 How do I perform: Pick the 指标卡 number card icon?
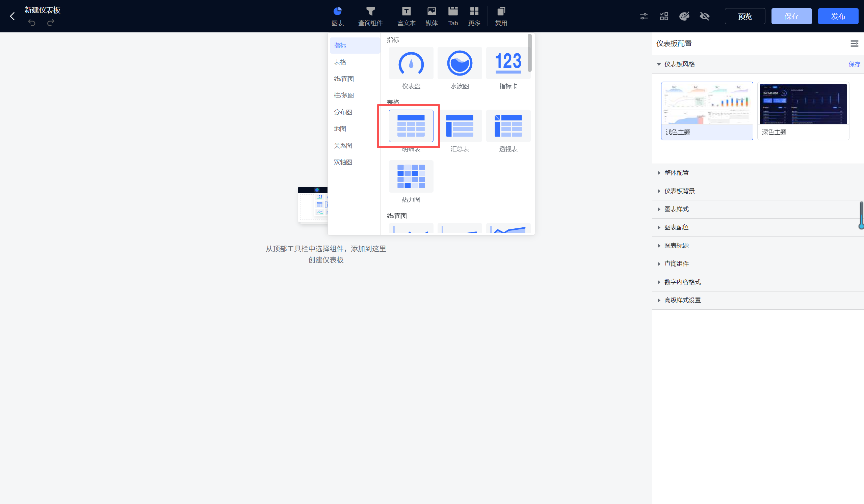click(x=508, y=63)
